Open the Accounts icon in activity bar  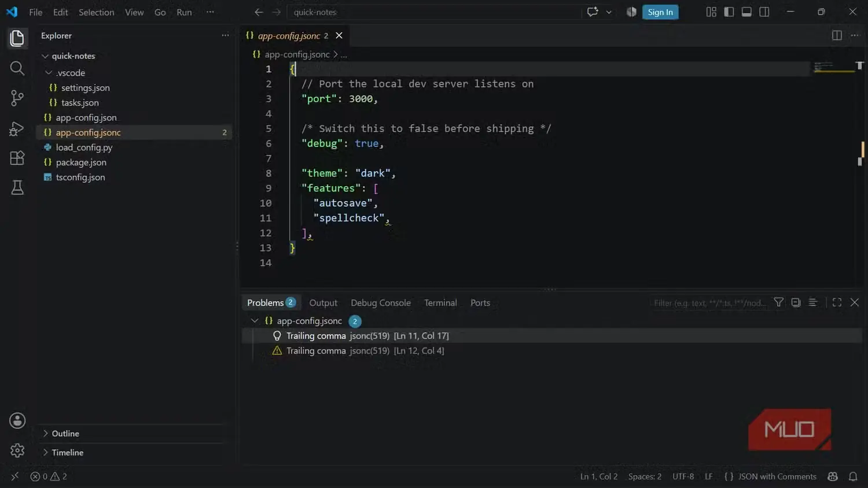point(17,420)
